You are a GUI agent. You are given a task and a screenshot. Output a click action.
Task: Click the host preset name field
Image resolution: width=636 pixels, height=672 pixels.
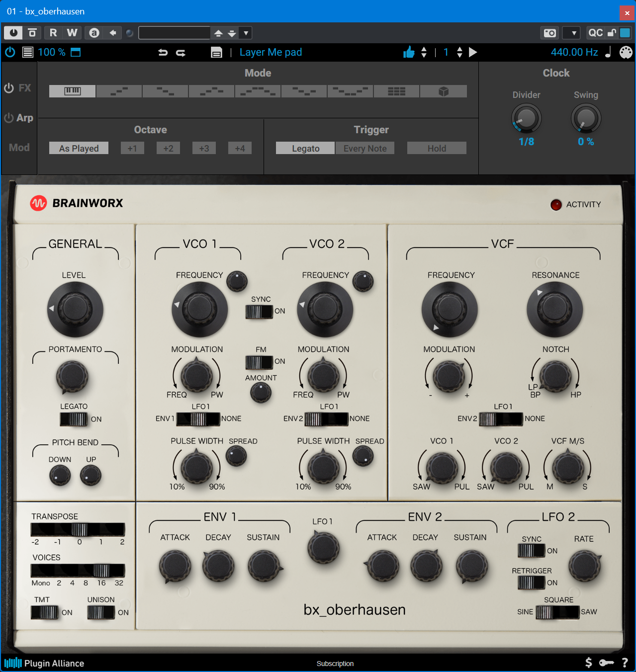[x=174, y=33]
